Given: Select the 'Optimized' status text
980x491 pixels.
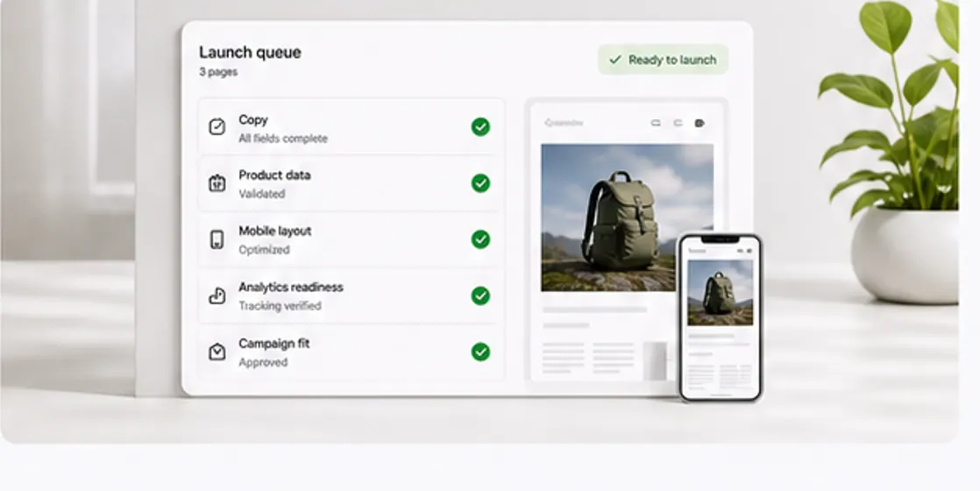Looking at the screenshot, I should [264, 250].
